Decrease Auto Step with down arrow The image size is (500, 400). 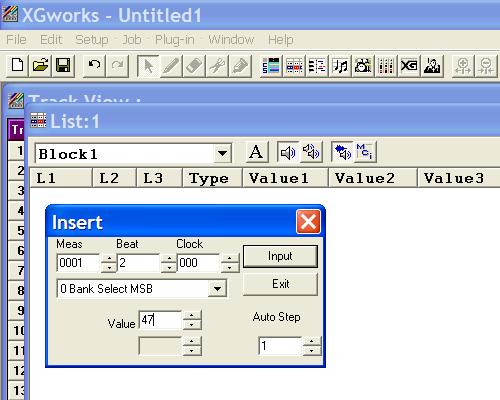(312, 350)
